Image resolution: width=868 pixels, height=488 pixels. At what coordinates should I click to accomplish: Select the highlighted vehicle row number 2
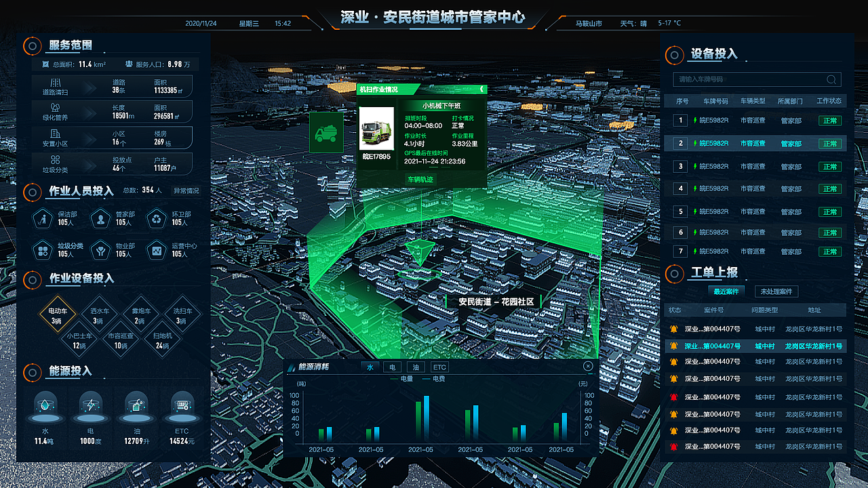(755, 143)
